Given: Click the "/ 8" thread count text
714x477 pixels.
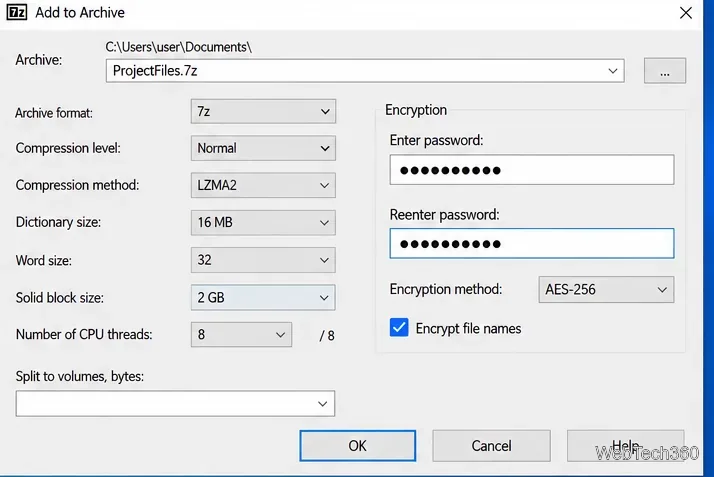Looking at the screenshot, I should click(327, 336).
